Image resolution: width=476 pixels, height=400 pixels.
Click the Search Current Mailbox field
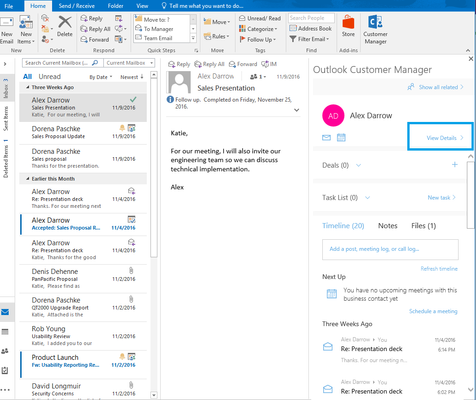tap(62, 63)
